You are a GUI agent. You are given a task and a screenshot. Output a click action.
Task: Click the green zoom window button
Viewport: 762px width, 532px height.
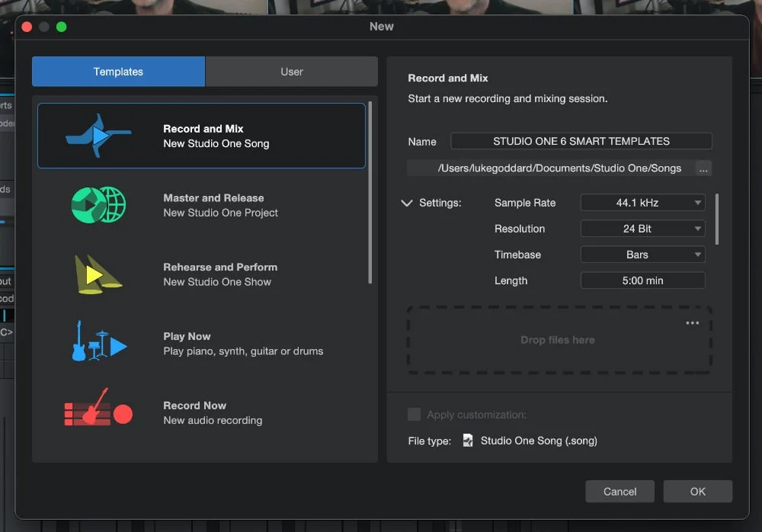tap(61, 27)
